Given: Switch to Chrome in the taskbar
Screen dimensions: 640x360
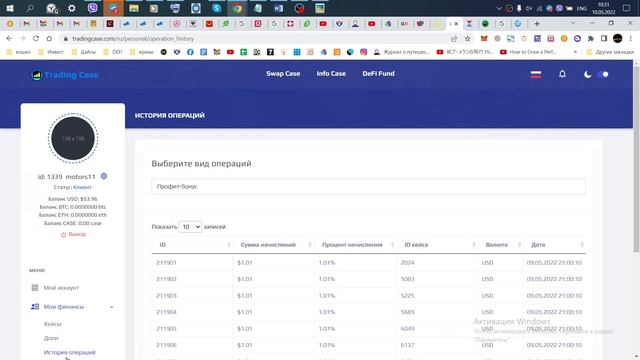Looking at the screenshot, I should [237, 8].
